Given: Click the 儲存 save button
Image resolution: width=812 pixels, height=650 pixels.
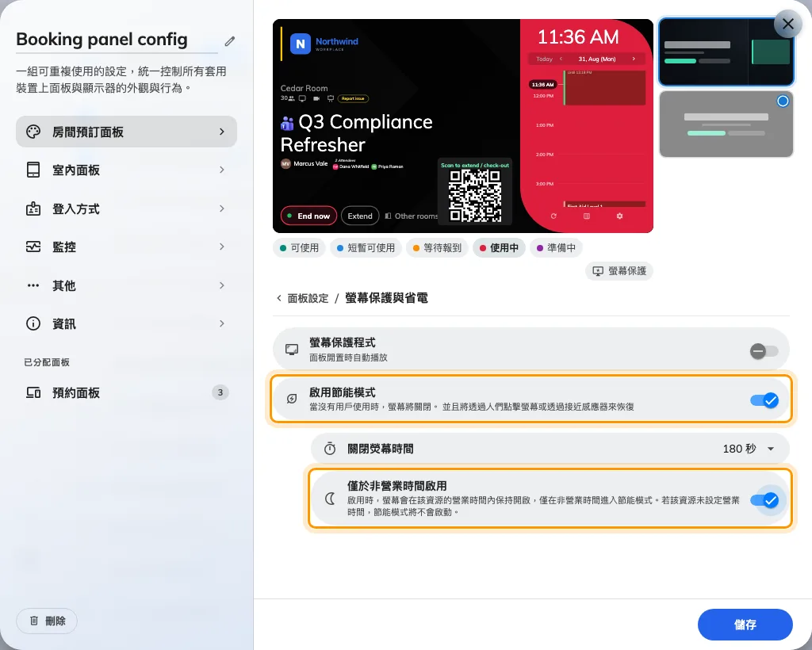Looking at the screenshot, I should click(745, 625).
